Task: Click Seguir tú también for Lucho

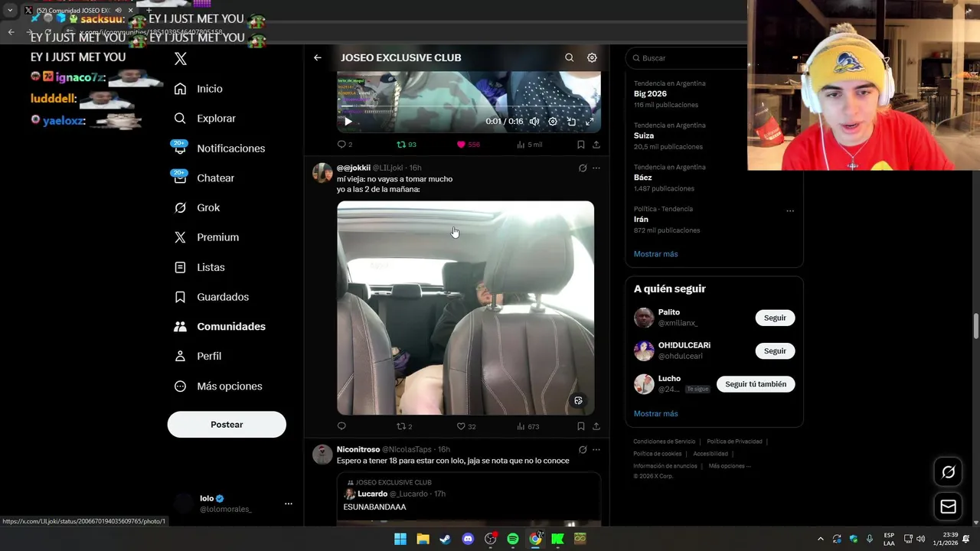Action: point(756,384)
